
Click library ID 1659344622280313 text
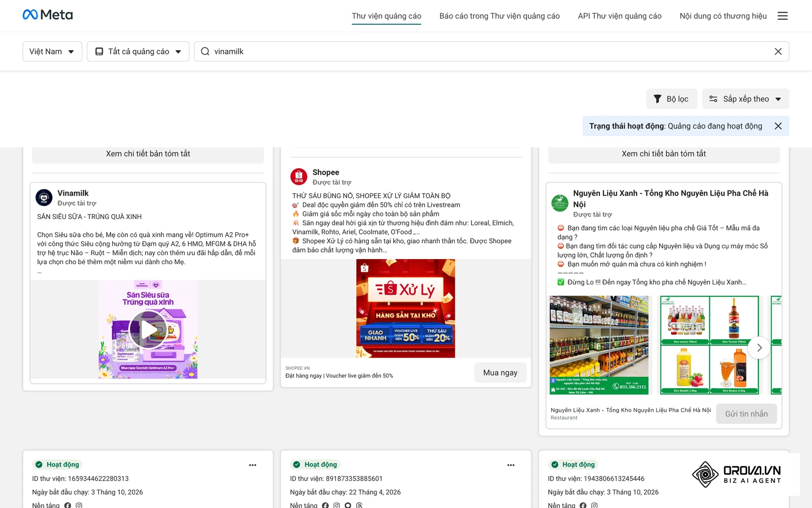coord(80,479)
